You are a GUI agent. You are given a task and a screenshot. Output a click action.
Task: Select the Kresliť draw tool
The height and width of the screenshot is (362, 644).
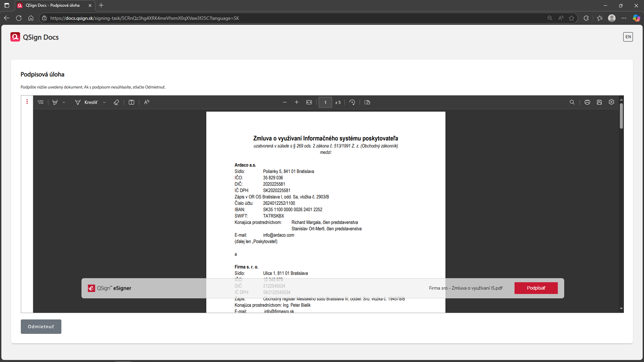pyautogui.click(x=87, y=102)
